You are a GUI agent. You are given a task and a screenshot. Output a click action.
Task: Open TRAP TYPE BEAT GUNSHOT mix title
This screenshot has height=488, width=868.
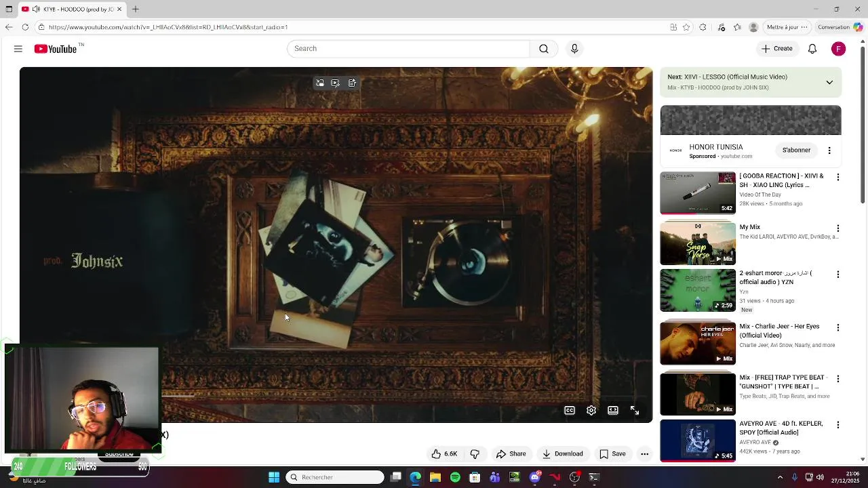coord(785,382)
